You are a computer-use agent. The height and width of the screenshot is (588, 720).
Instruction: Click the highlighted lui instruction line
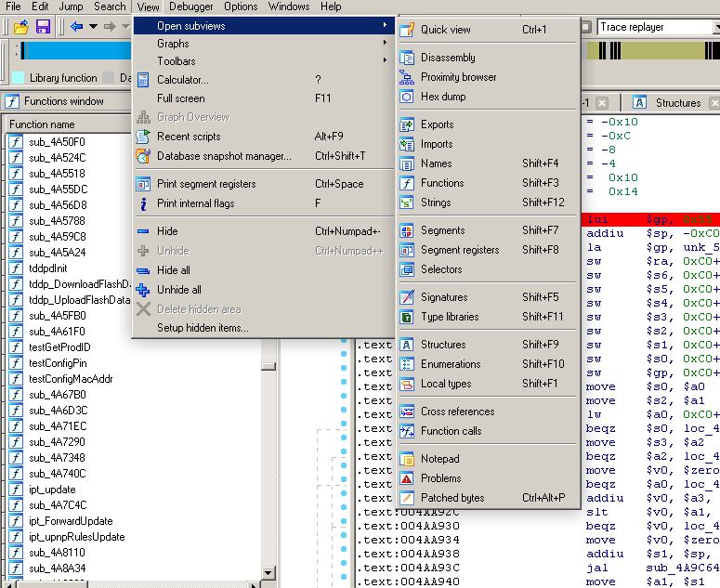click(650, 220)
